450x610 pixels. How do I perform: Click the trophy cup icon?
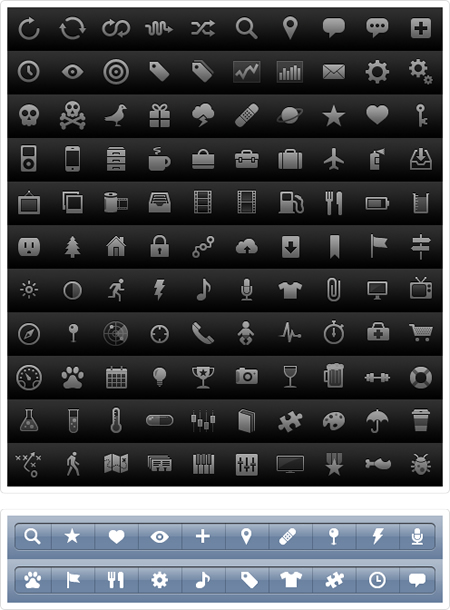coord(203,377)
